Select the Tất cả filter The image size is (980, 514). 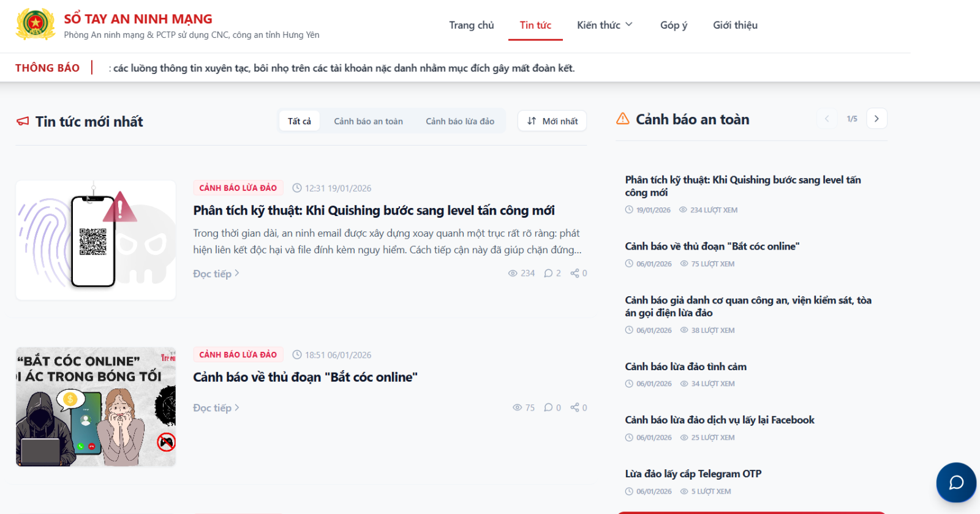tap(300, 121)
